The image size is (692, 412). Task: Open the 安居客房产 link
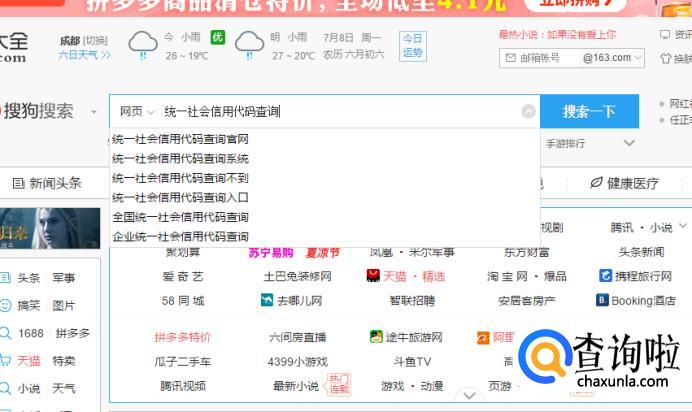point(527,301)
